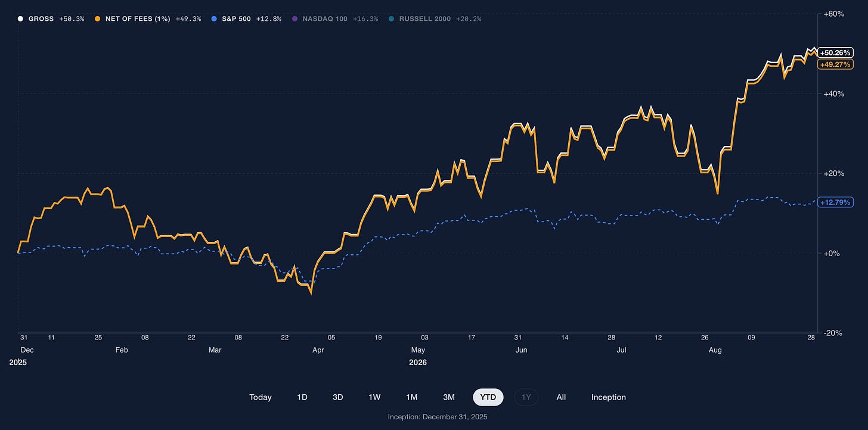
Task: Select the 3M time range
Action: tap(449, 397)
